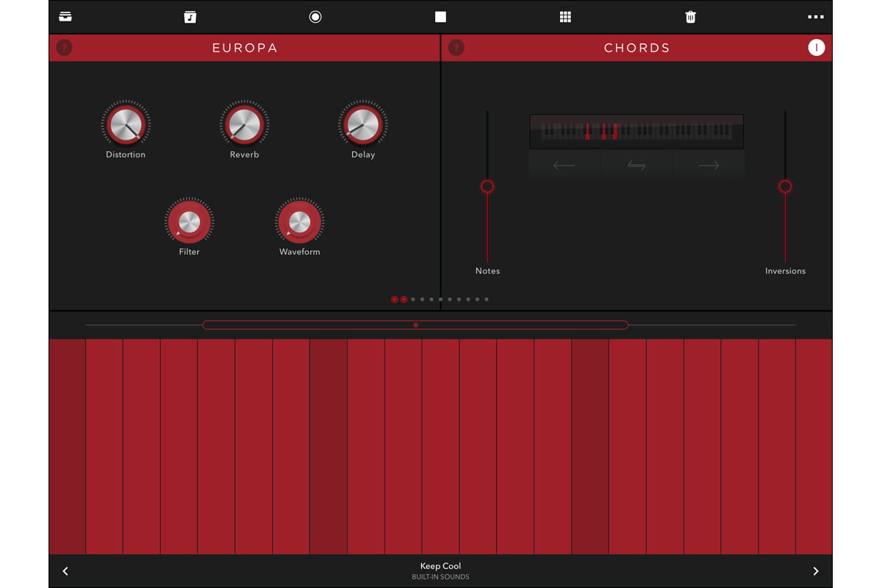This screenshot has width=882, height=588.
Task: Click the Filter knob
Action: point(189,221)
